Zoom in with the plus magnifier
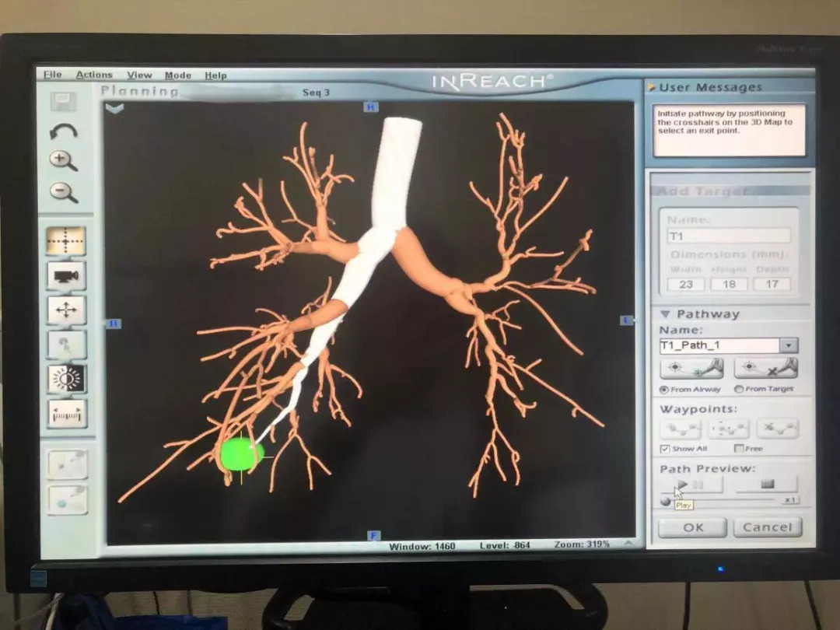The image size is (840, 630). [63, 160]
